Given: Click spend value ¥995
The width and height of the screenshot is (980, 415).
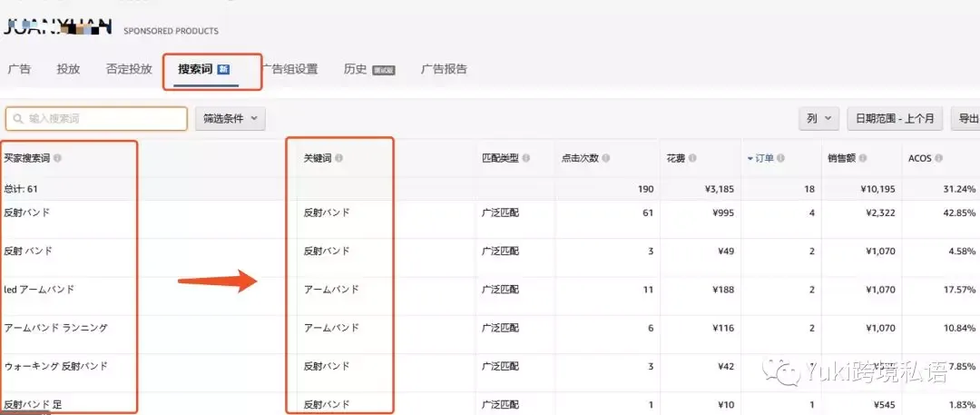Looking at the screenshot, I should [x=722, y=212].
